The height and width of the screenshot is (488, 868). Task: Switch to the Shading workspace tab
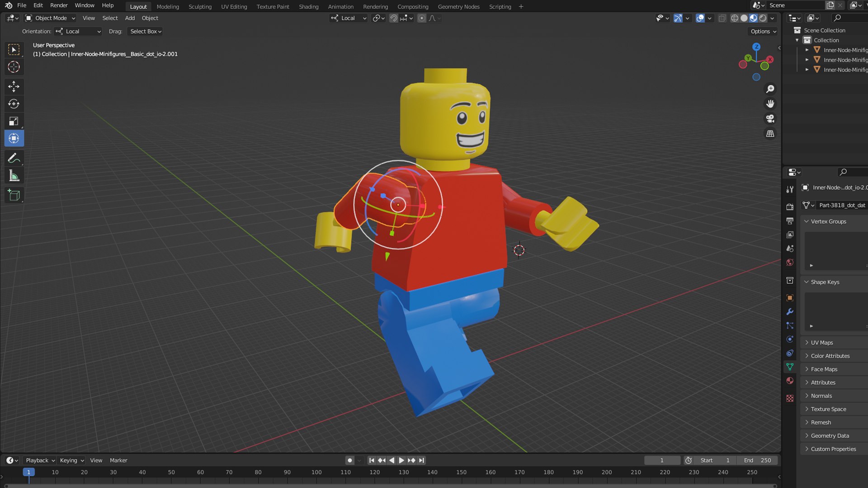[x=309, y=6]
